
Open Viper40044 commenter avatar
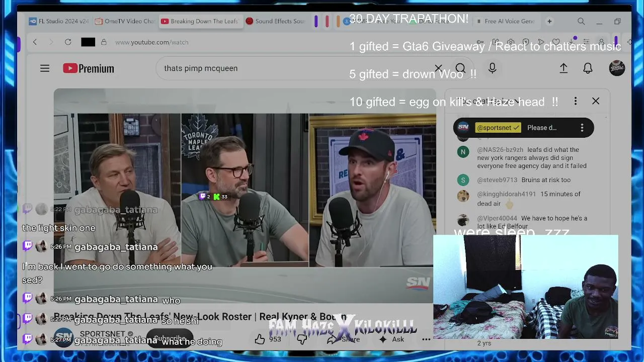point(463,220)
